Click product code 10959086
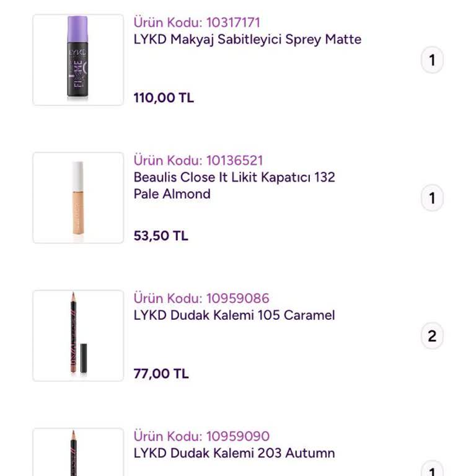 [x=201, y=298]
